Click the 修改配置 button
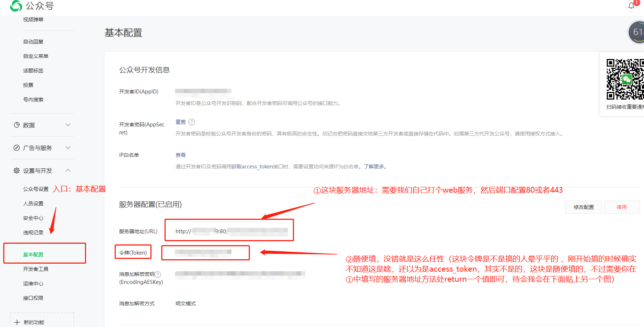 point(584,207)
